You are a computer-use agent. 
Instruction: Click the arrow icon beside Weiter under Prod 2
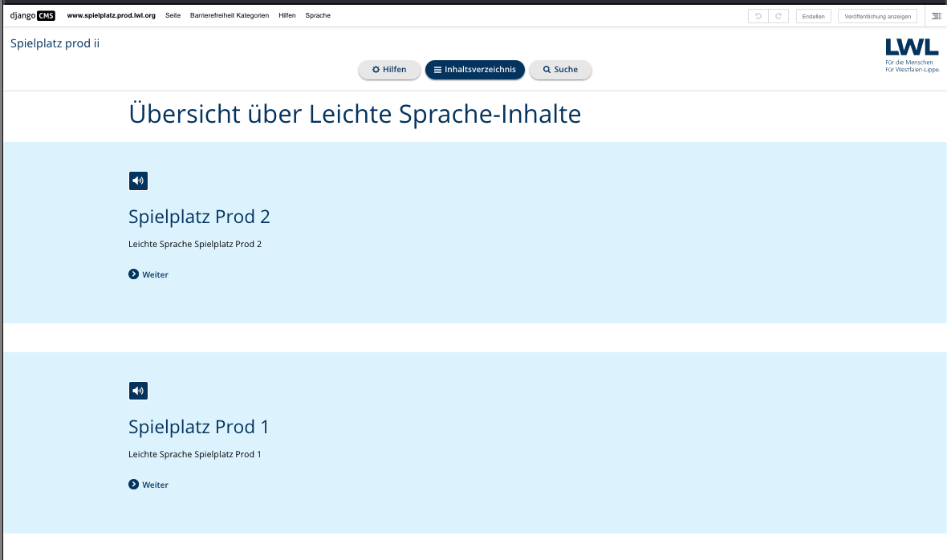(133, 274)
